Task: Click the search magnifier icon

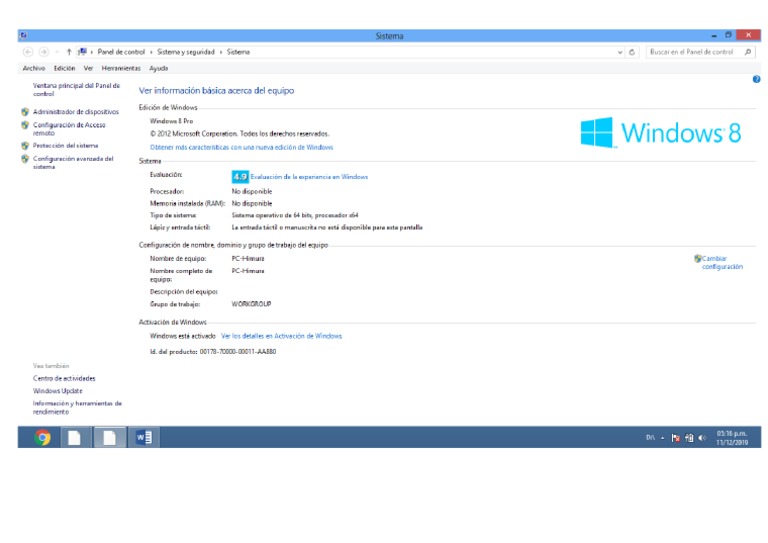Action: pos(748,52)
